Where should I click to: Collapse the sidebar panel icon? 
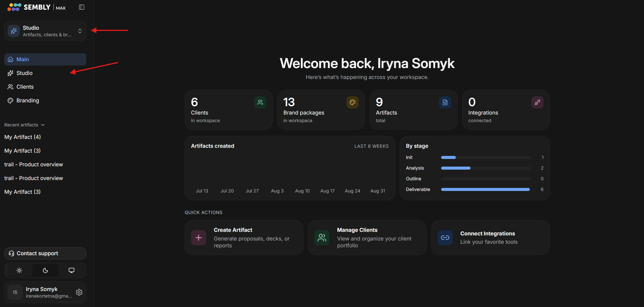(81, 7)
